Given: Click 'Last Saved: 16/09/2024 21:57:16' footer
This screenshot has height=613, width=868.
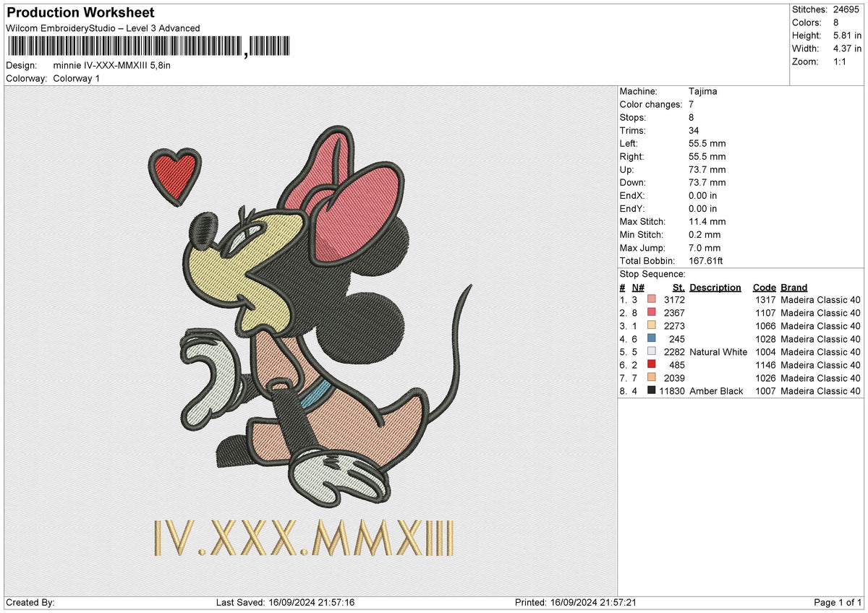Looking at the screenshot, I should (x=285, y=602).
